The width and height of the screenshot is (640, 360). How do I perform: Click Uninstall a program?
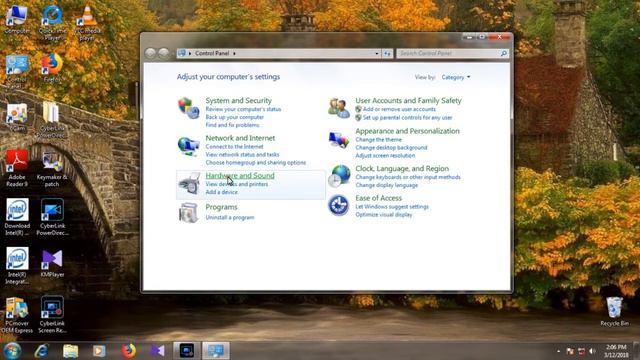230,218
